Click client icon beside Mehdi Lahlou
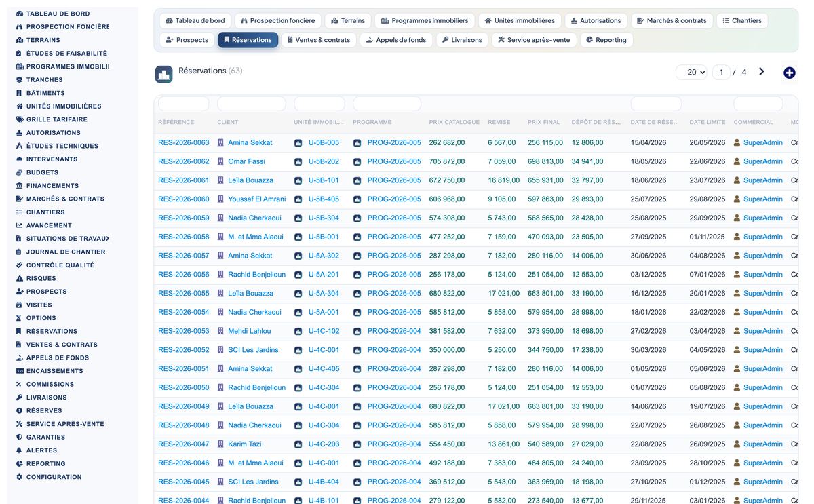 (220, 331)
